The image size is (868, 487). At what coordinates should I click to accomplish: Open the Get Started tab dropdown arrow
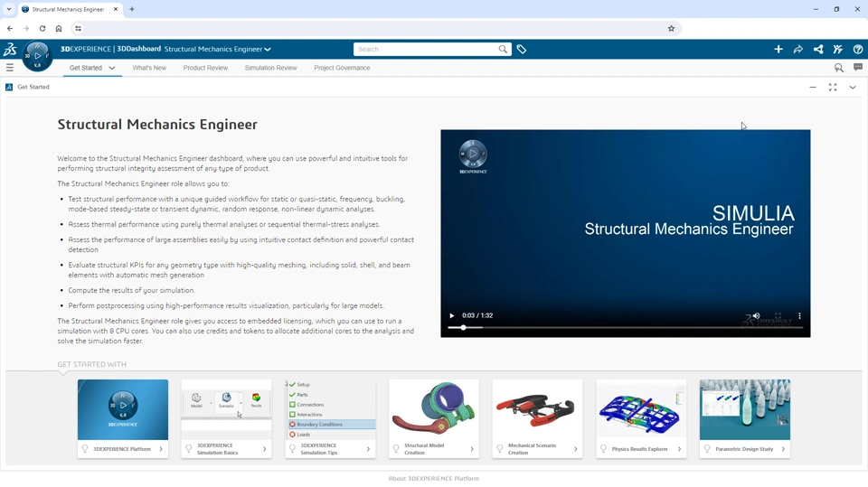coord(112,68)
